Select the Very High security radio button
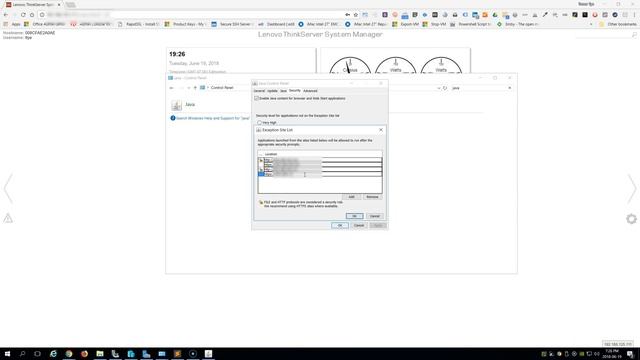 [x=260, y=122]
